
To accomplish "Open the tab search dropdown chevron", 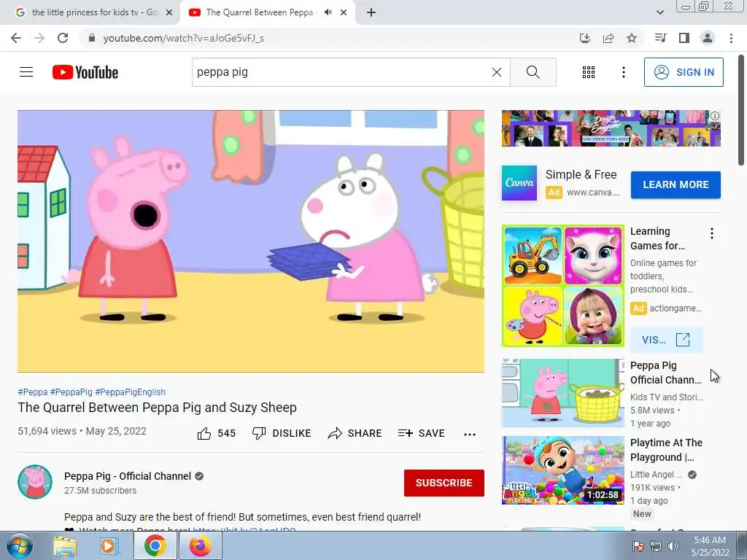I will pos(659,13).
